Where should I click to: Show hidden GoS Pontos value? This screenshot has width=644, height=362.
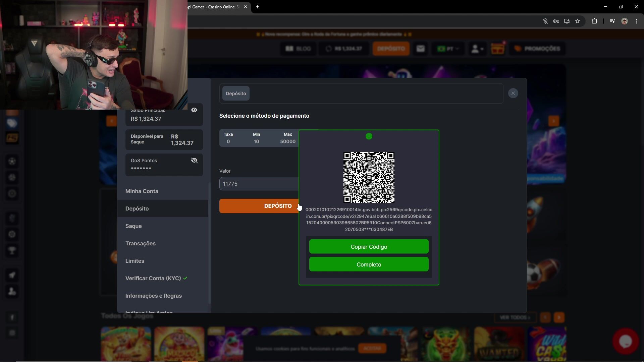(194, 160)
